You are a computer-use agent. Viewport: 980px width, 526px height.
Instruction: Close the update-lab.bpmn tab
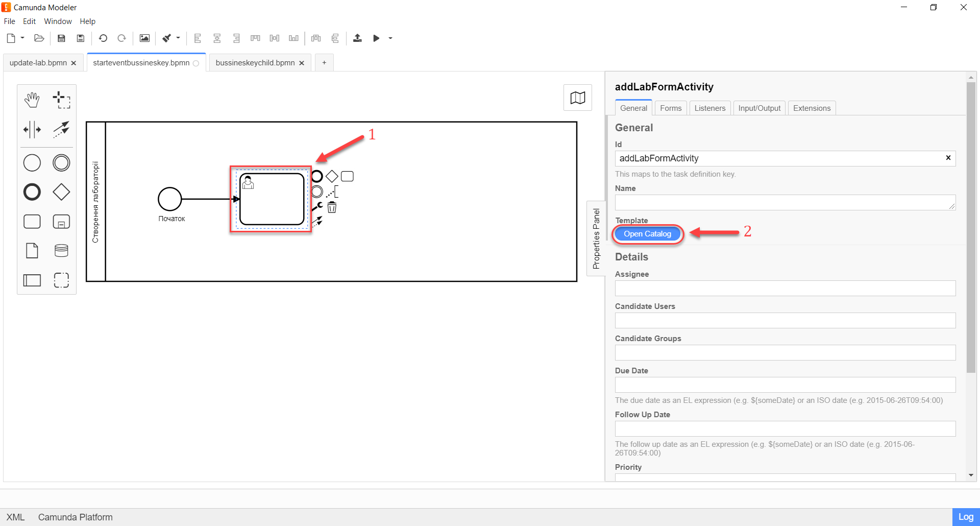point(73,63)
